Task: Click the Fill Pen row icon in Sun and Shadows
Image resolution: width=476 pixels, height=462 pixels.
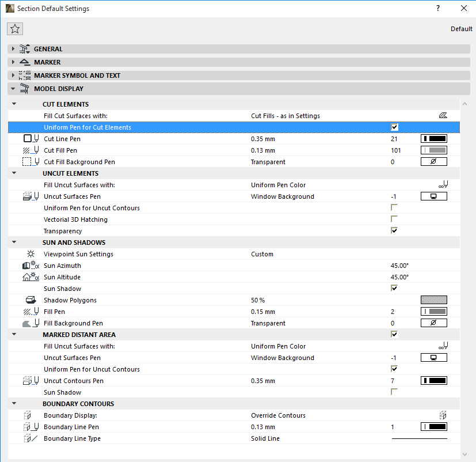Action: [x=31, y=311]
